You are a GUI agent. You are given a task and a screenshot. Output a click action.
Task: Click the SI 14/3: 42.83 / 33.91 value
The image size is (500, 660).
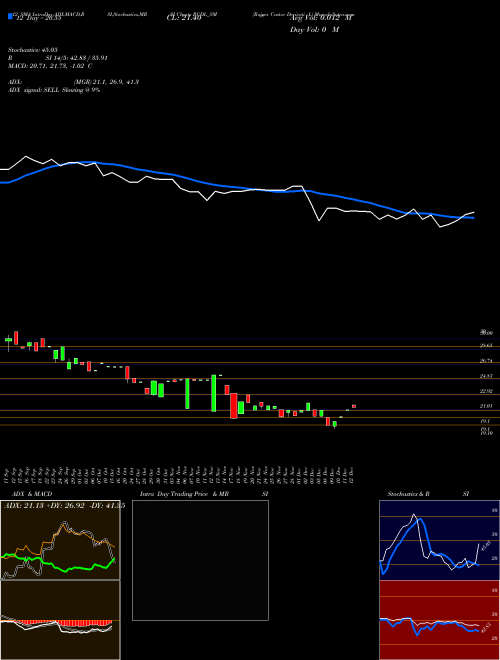77,58
